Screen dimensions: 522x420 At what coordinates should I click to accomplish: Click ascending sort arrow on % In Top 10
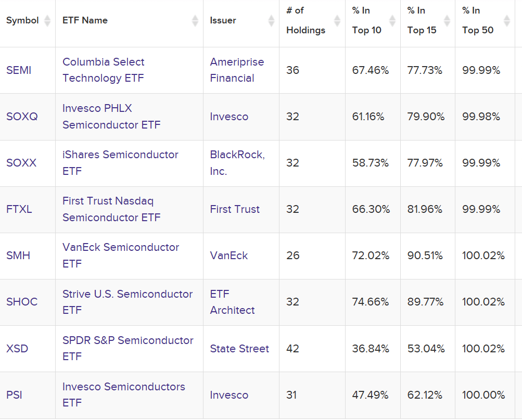tap(393, 17)
